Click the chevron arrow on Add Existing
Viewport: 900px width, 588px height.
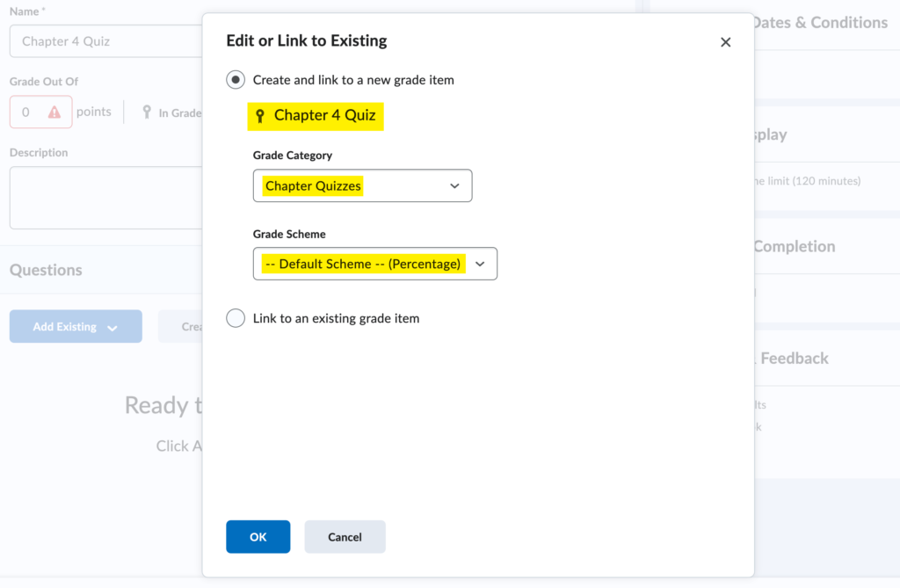coord(112,327)
